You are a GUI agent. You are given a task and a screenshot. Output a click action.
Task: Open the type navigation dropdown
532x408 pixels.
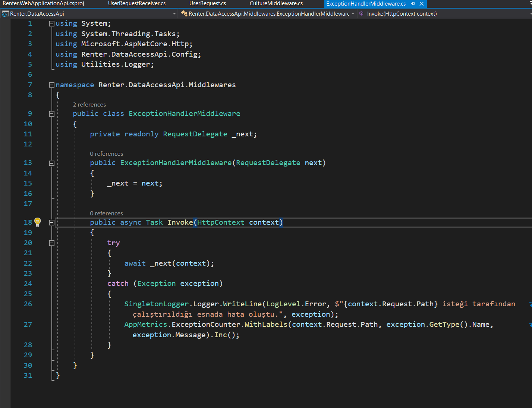point(353,14)
